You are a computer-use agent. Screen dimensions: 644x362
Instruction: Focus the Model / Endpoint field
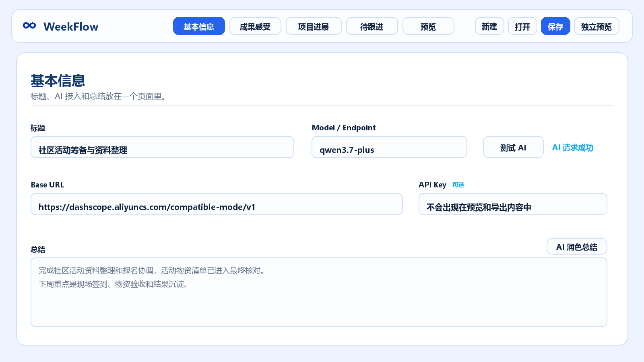(389, 147)
